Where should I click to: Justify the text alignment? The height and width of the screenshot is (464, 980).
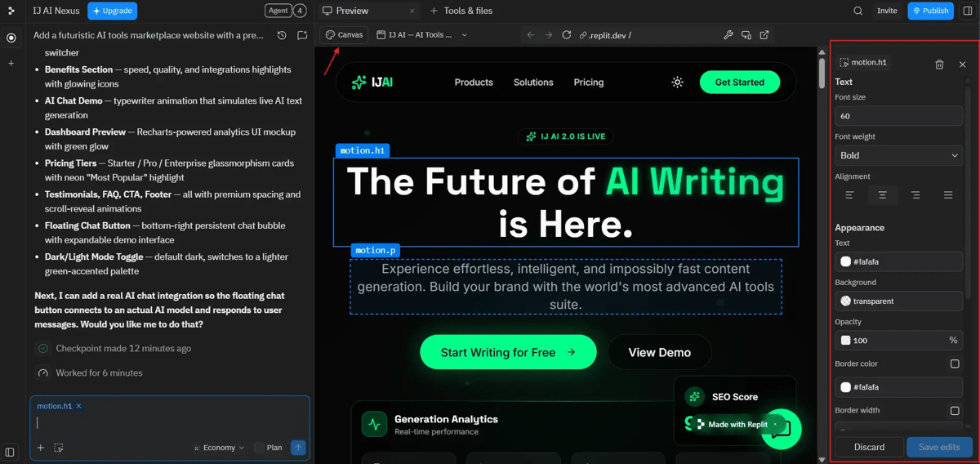(x=948, y=195)
